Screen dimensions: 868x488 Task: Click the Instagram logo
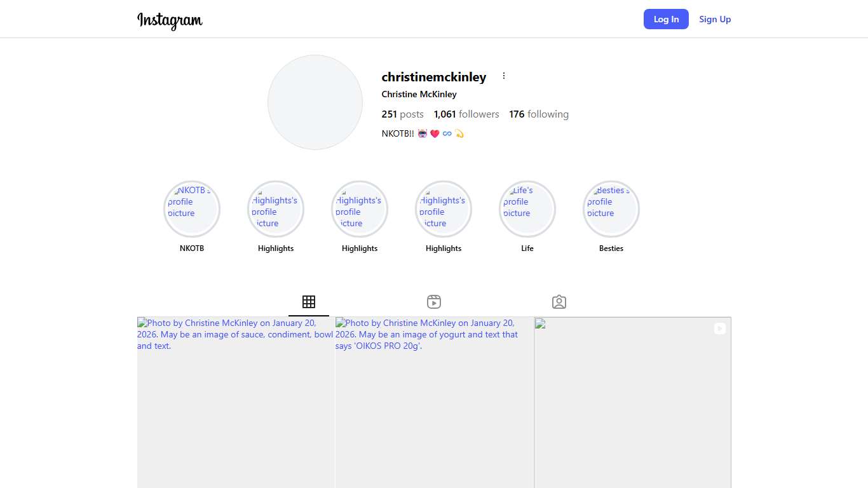[x=170, y=20]
